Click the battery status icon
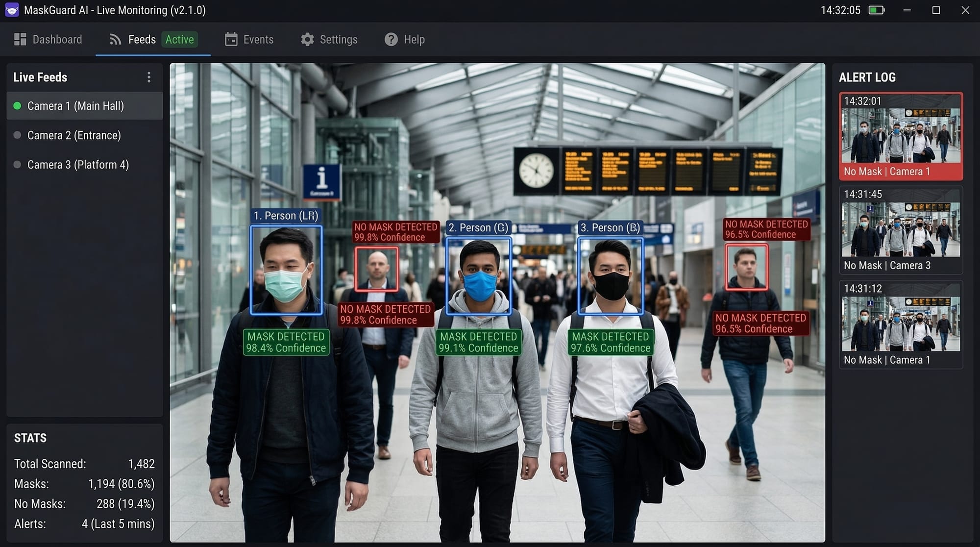This screenshot has height=547, width=980. click(876, 10)
